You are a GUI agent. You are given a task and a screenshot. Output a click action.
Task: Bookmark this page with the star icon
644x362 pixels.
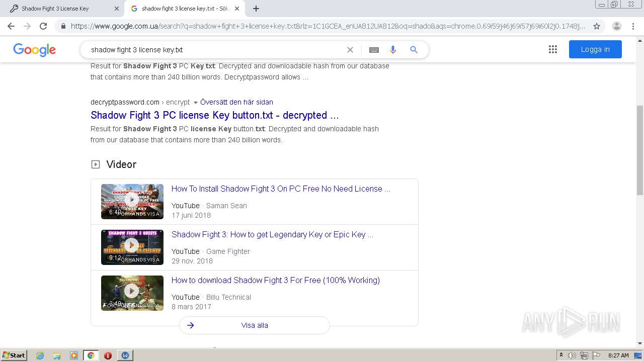[x=597, y=26]
